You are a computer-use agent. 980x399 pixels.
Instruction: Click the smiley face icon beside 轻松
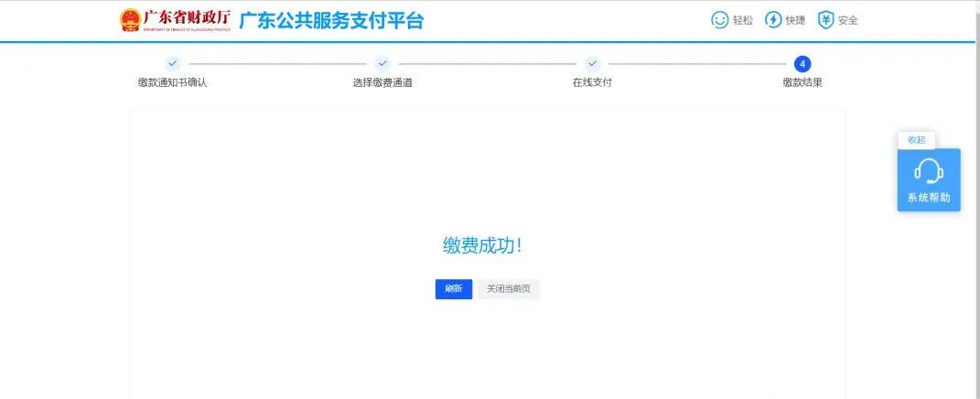[x=720, y=20]
